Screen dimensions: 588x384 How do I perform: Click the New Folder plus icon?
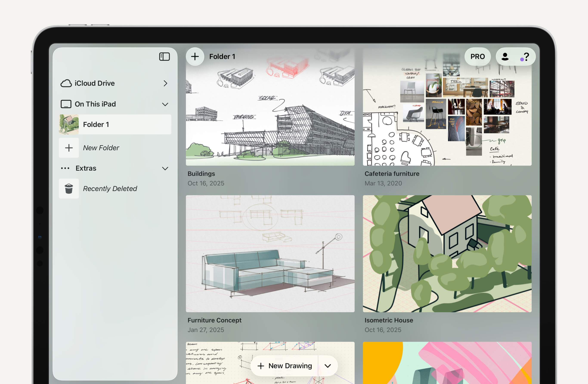[69, 148]
